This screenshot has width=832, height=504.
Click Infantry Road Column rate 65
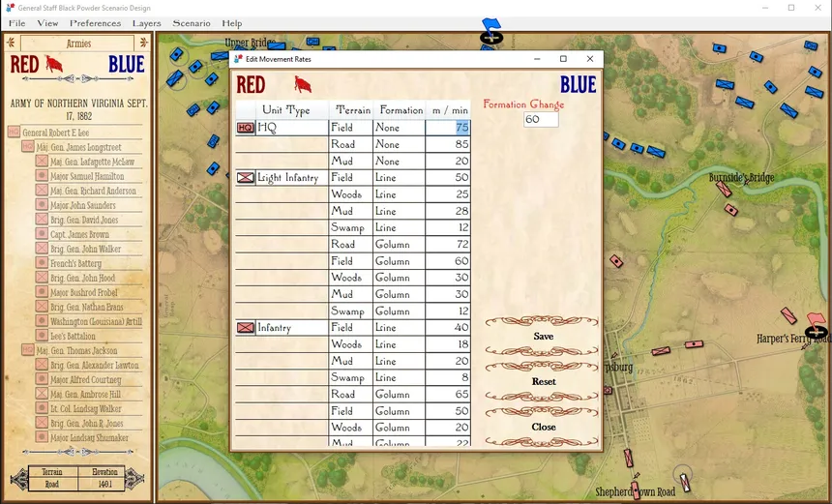click(x=447, y=394)
